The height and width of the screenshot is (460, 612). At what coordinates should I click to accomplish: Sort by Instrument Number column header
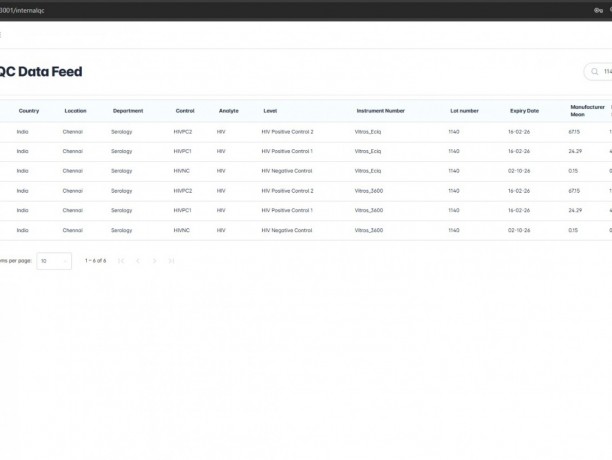click(381, 111)
